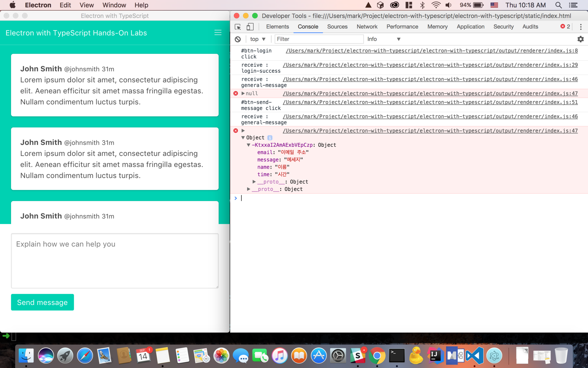Viewport: 588px width, 368px height.
Task: Click the inspect element picker icon
Action: (x=238, y=27)
